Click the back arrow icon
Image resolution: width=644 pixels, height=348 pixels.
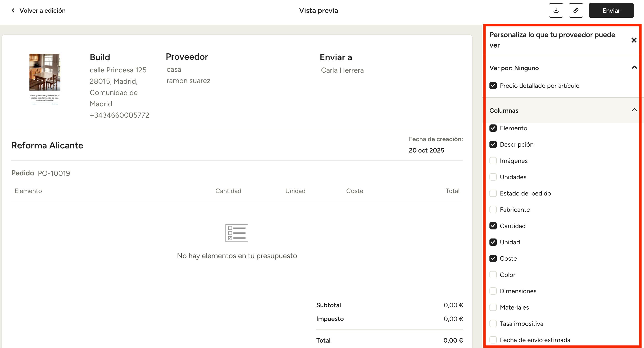[x=13, y=10]
